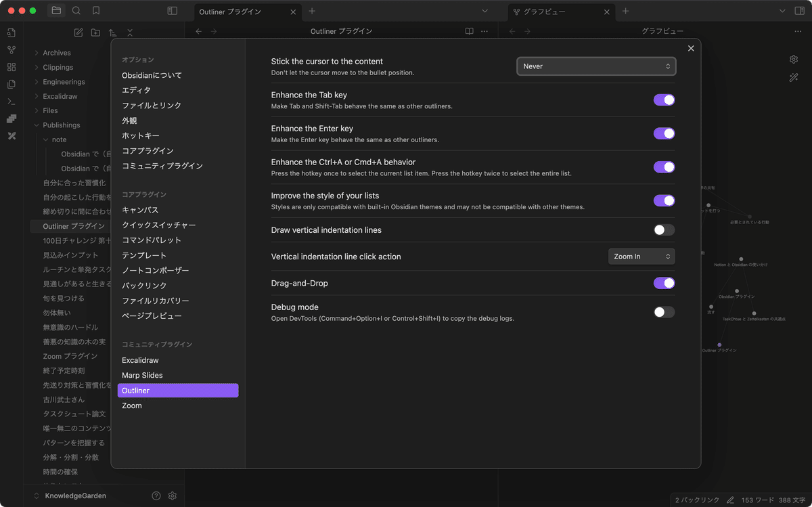Close the settings dialog
This screenshot has width=812, height=507.
[x=691, y=48]
